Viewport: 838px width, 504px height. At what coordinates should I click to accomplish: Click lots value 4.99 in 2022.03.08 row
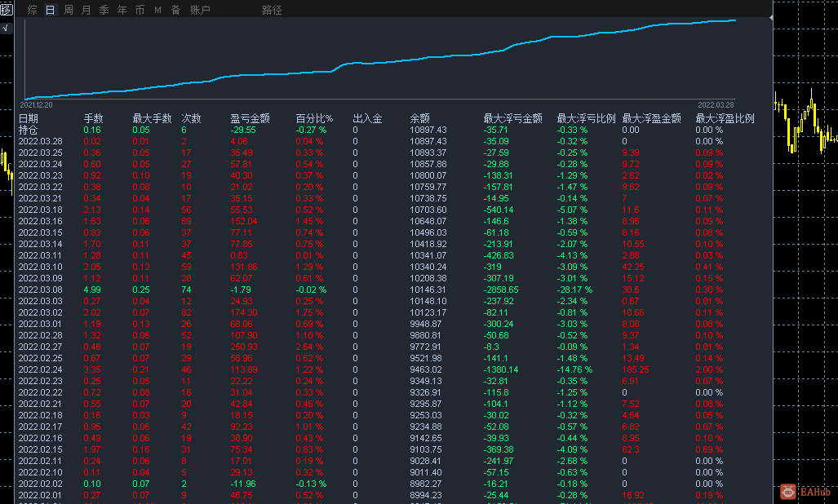[92, 290]
